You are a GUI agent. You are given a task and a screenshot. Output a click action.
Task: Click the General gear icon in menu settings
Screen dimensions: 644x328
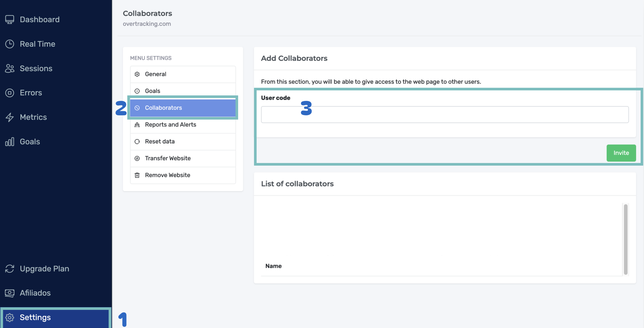click(x=137, y=74)
